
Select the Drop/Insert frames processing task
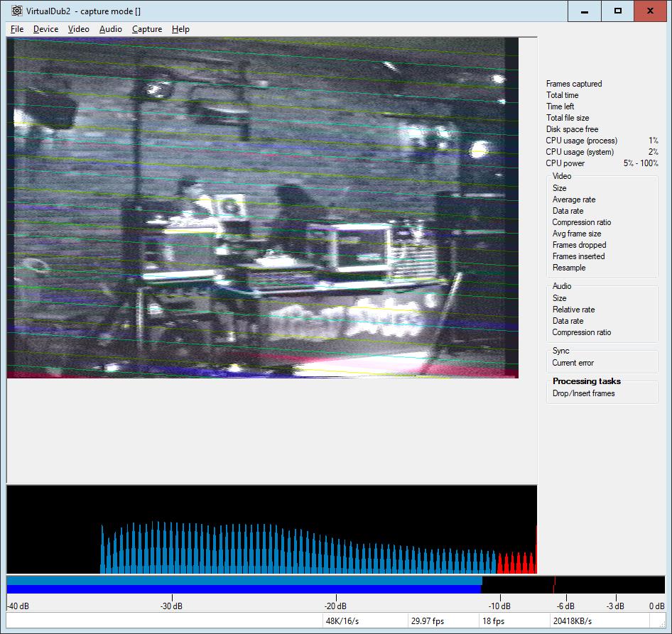click(583, 393)
